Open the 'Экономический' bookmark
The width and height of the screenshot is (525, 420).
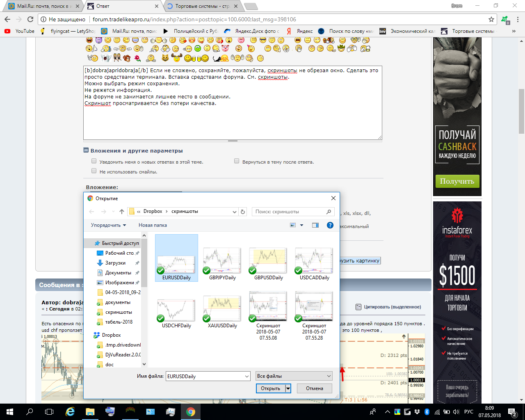[x=407, y=31]
